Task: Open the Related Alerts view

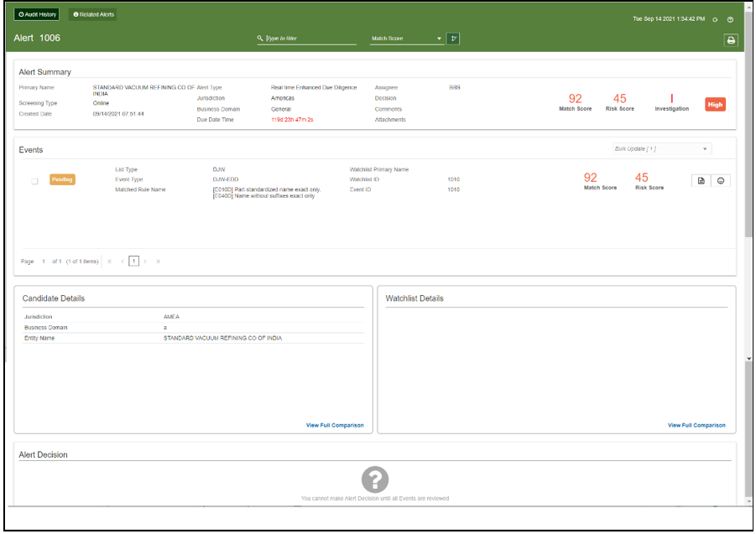Action: (93, 14)
